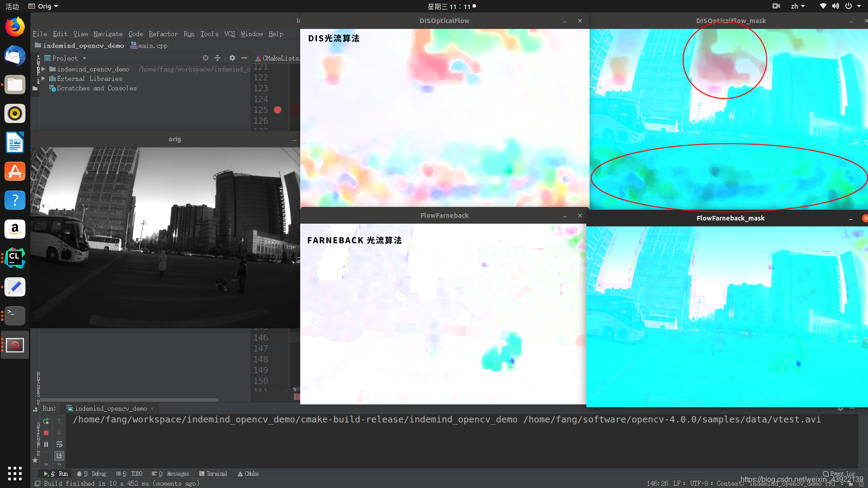868x488 pixels.
Task: Open the Run menu
Action: (x=189, y=34)
